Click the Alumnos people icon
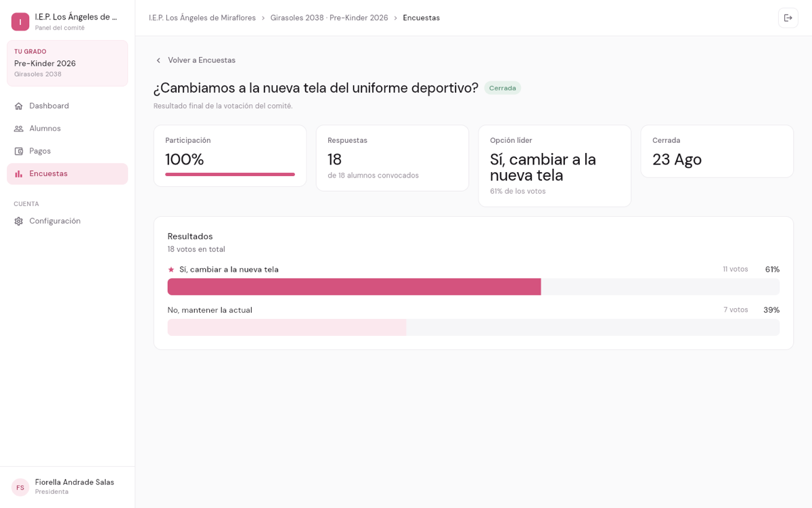The height and width of the screenshot is (508, 812). tap(19, 129)
